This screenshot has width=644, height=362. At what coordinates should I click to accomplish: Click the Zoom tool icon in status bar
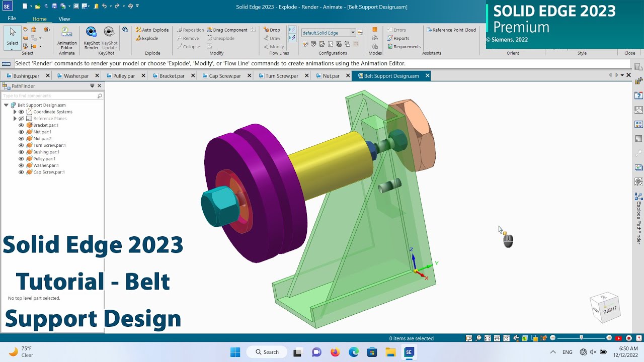pos(478,338)
